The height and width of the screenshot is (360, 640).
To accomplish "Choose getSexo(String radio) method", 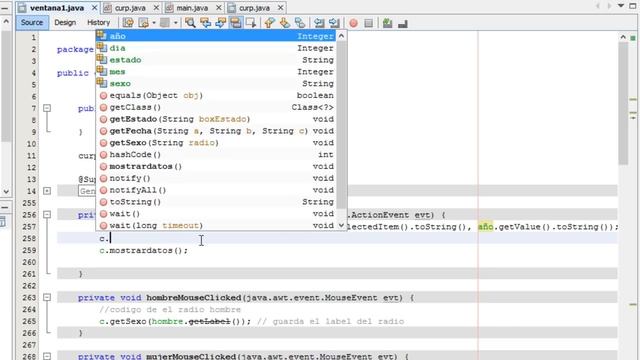I will coord(216,142).
